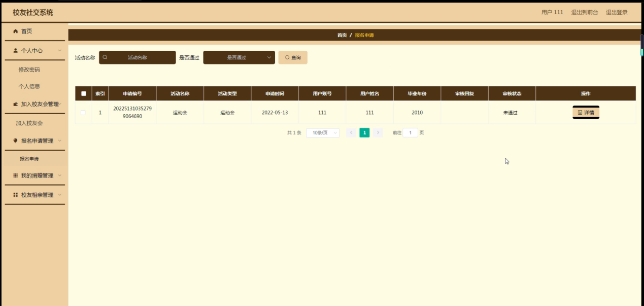This screenshot has width=644, height=306.
Task: Expand the 我的捐赠管理 menu chevron
Action: (x=59, y=176)
